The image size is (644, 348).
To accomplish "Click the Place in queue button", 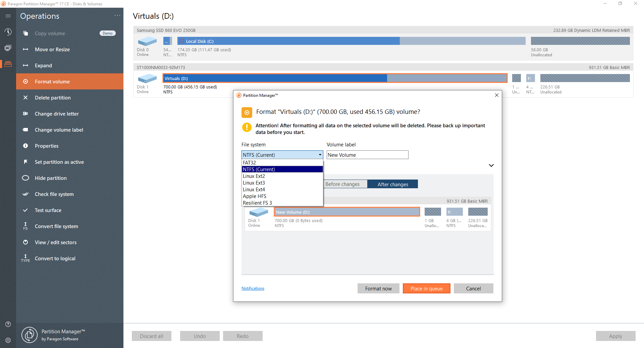I will tap(426, 288).
